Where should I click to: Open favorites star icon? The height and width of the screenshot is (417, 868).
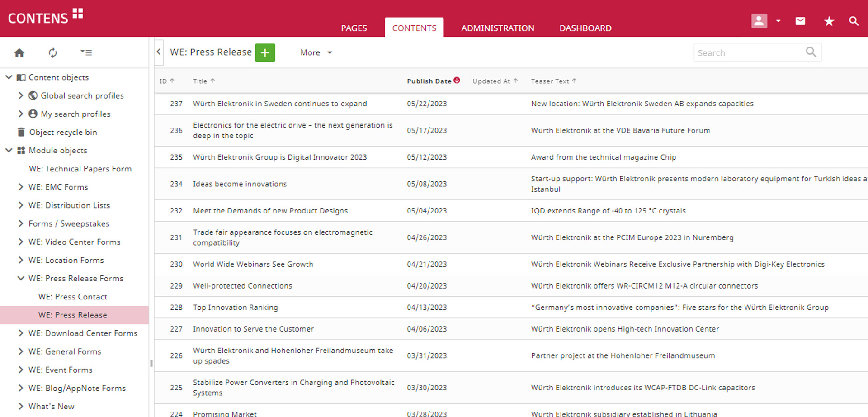pyautogui.click(x=829, y=21)
